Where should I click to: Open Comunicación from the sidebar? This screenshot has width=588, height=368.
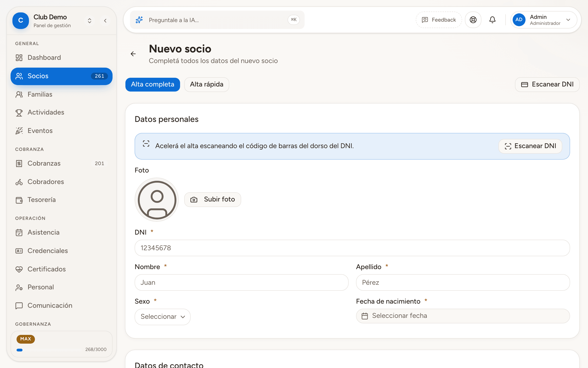coord(62,305)
